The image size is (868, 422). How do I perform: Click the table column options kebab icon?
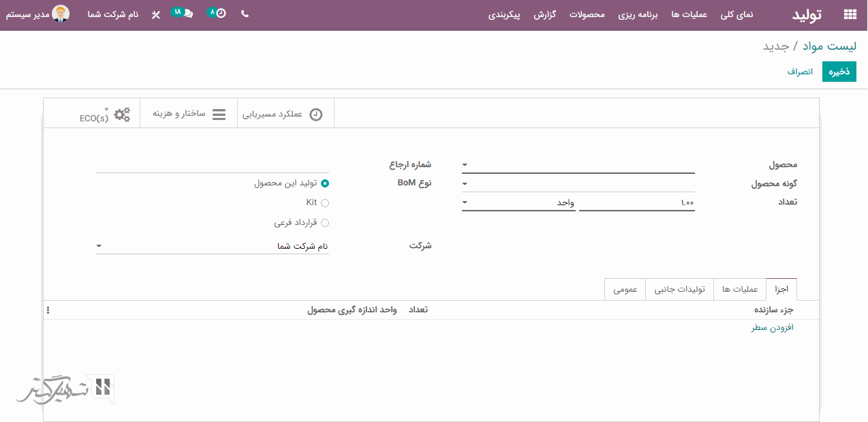48,310
